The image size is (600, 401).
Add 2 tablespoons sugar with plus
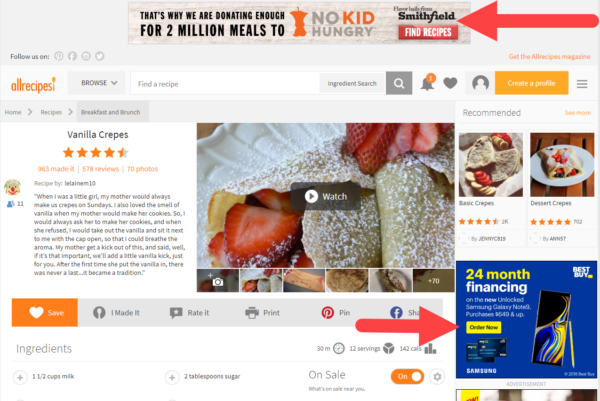point(172,377)
